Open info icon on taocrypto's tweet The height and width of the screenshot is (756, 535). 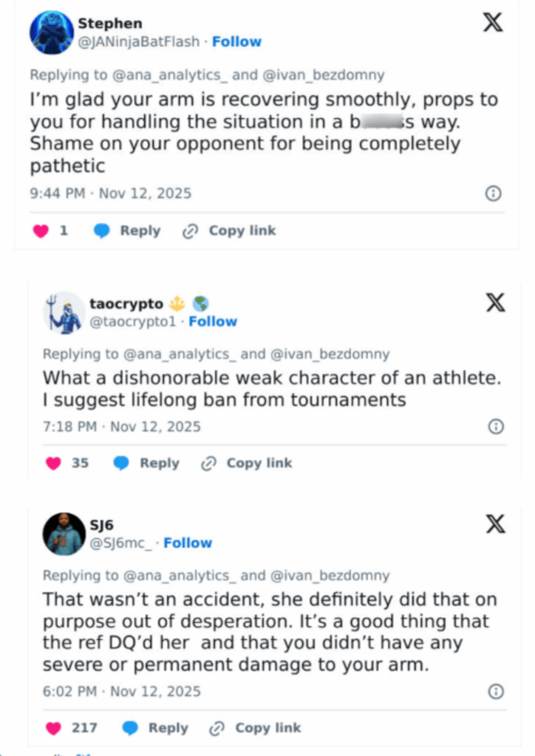(x=497, y=427)
